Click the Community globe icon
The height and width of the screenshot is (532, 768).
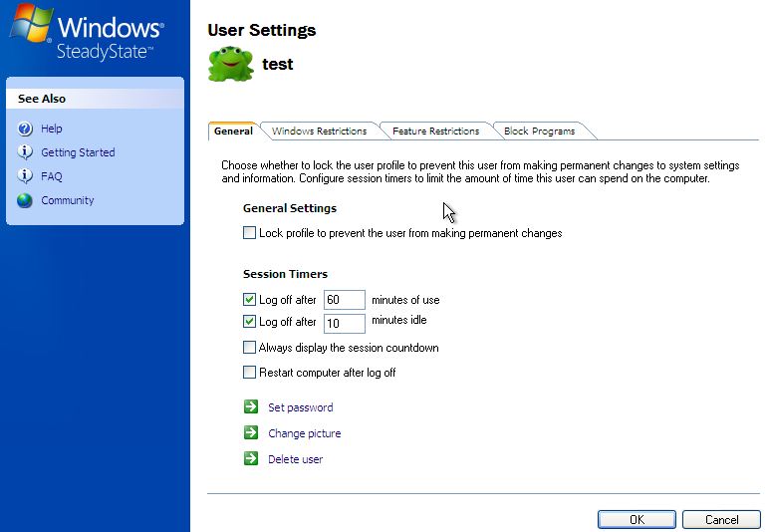[x=25, y=200]
